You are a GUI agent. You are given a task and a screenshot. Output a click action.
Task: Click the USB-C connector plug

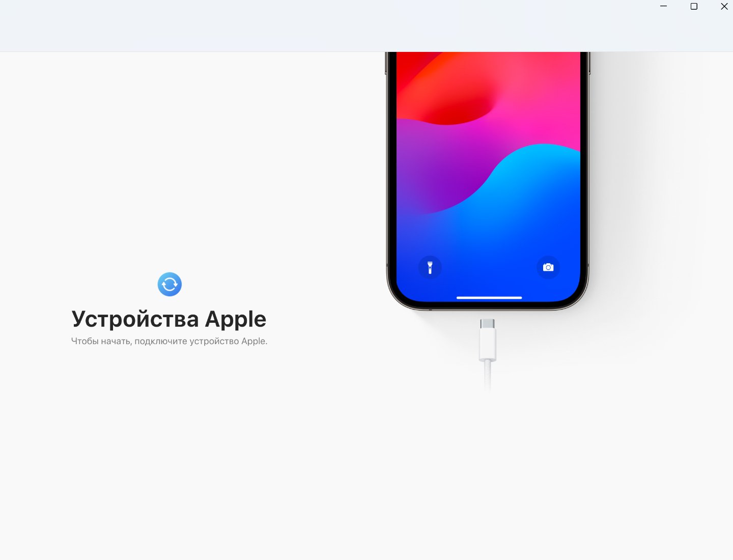pos(488,340)
